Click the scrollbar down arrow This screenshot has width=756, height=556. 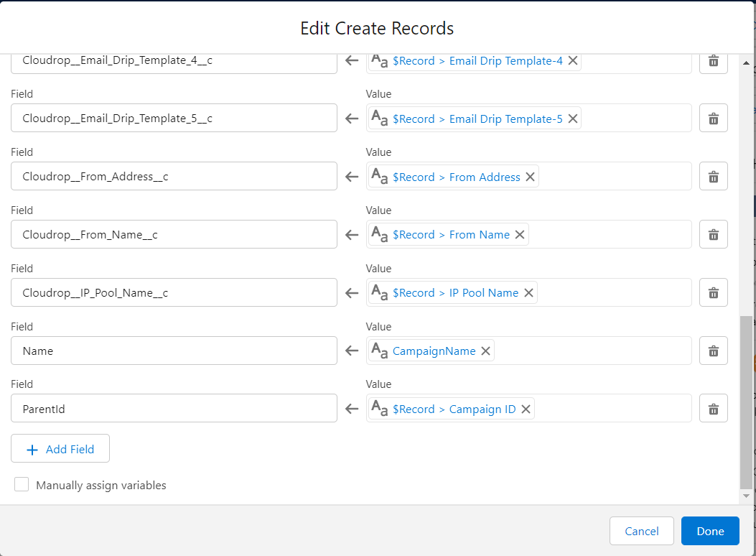[747, 496]
